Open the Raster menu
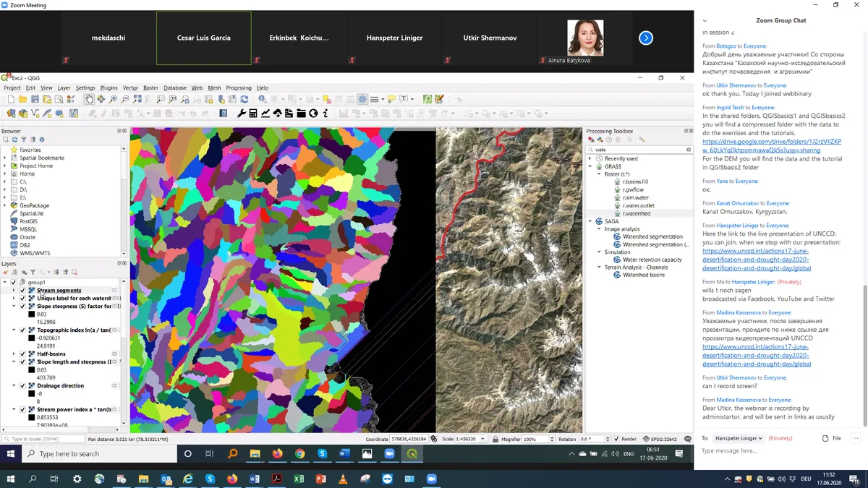The height and width of the screenshot is (488, 868). click(x=150, y=88)
